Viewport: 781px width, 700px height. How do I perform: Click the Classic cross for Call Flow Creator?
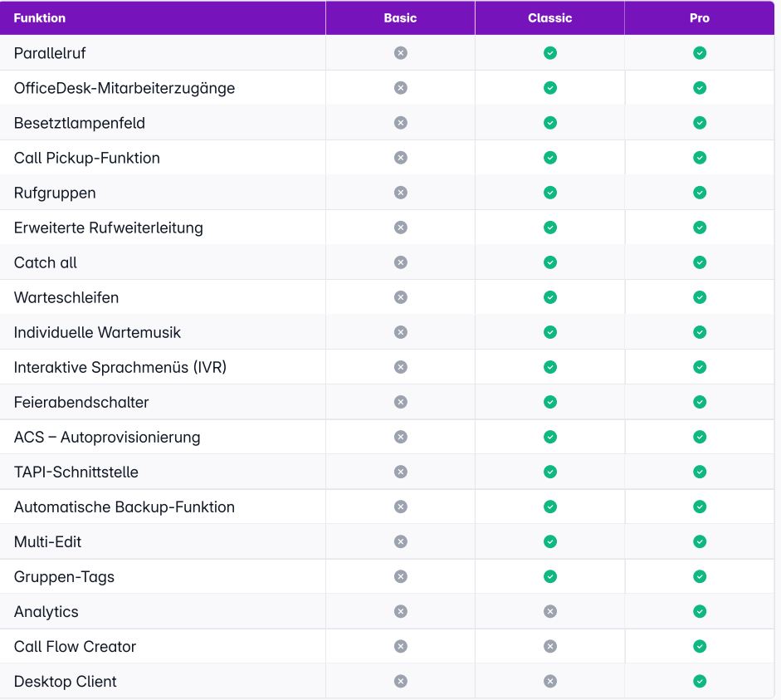(x=549, y=646)
